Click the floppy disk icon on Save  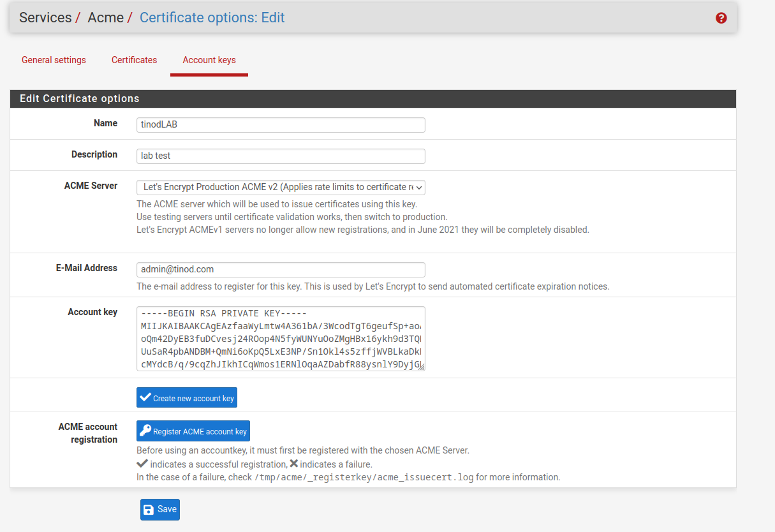pos(149,509)
